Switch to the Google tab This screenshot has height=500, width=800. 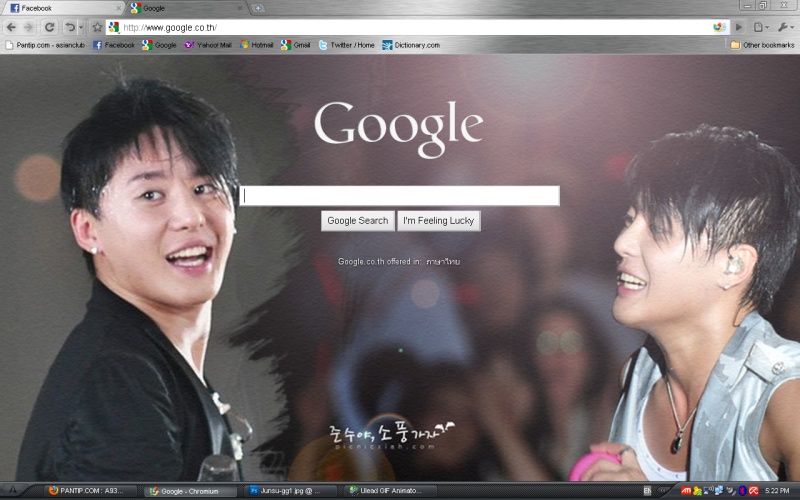pyautogui.click(x=186, y=8)
